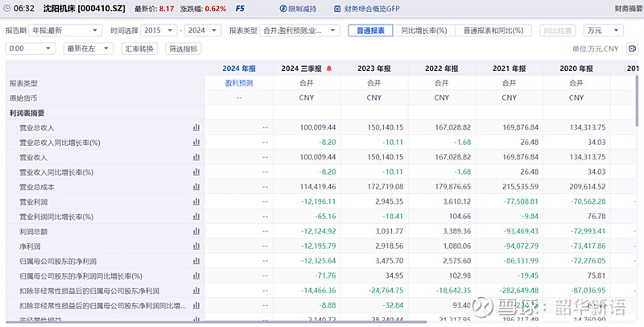The image size is (644, 327).
Task: Open the chart icon for 营业利润同比增长率(%)
Action: coord(196,216)
